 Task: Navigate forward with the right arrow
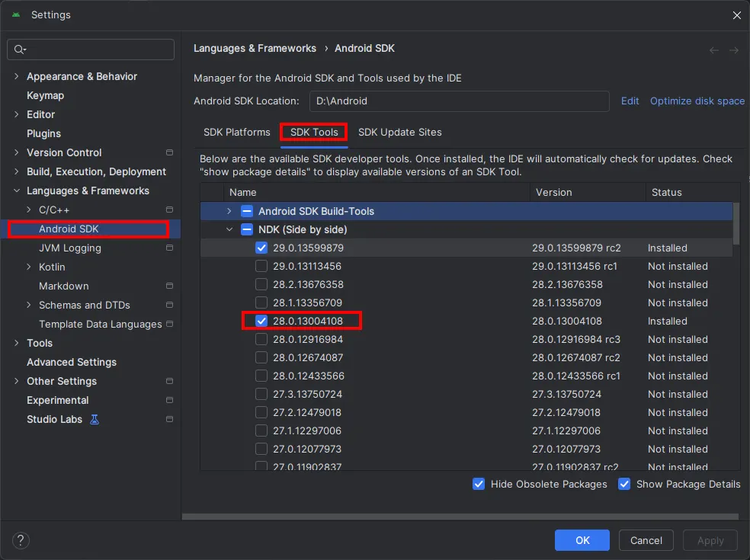tap(734, 50)
